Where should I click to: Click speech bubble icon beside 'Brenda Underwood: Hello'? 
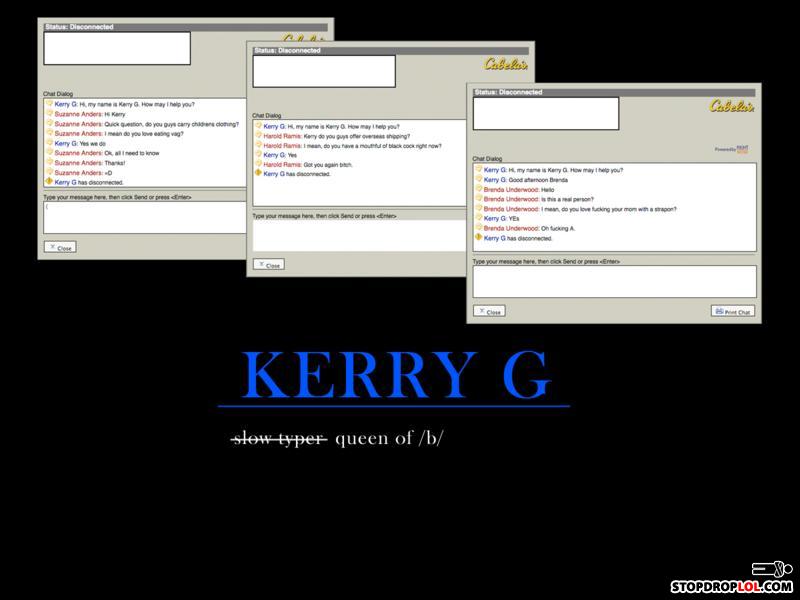pos(479,188)
